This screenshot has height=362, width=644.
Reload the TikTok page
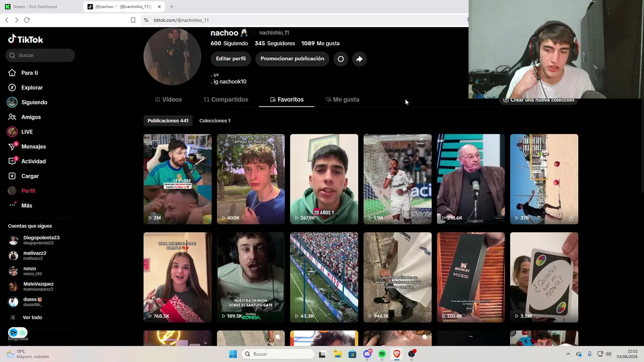(27, 20)
